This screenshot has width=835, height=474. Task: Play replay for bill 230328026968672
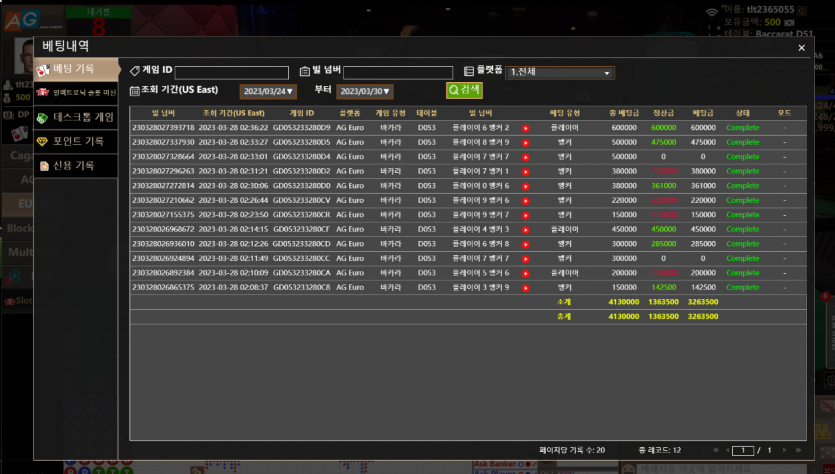click(x=526, y=230)
